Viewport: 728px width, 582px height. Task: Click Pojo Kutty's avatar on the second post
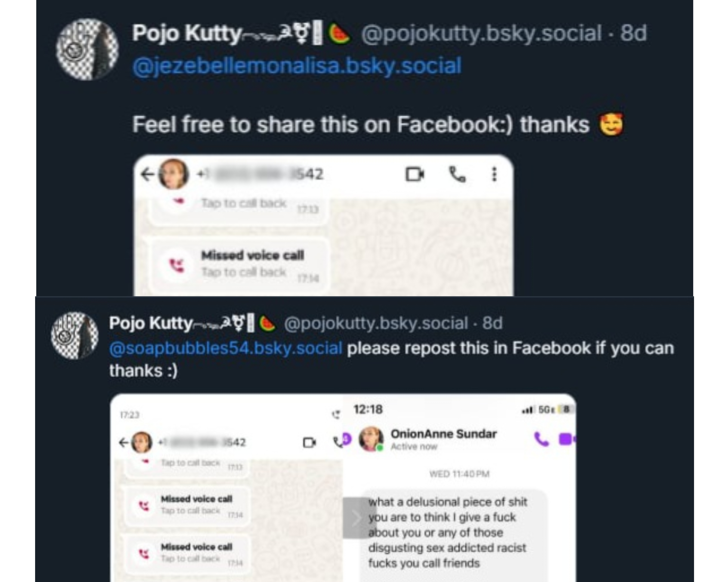coord(75,336)
